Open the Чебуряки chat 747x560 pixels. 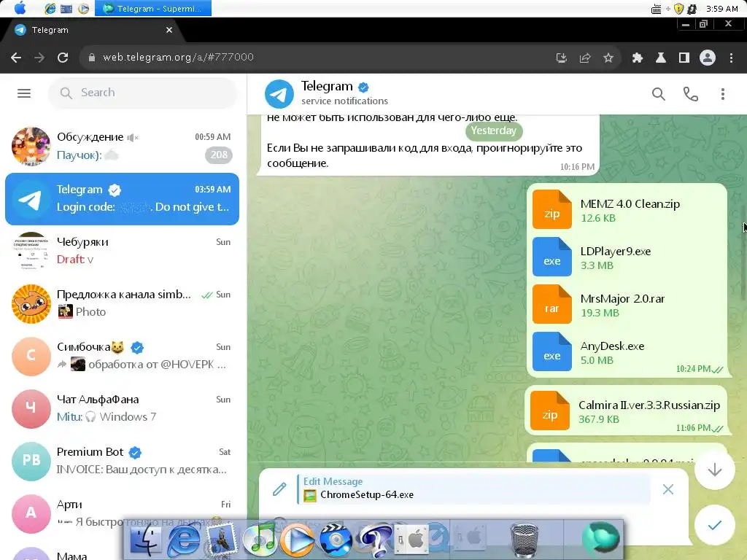click(122, 251)
